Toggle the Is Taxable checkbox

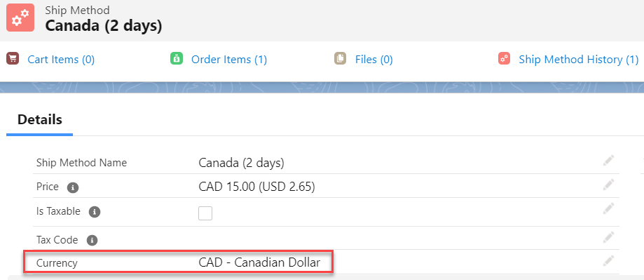pos(205,213)
